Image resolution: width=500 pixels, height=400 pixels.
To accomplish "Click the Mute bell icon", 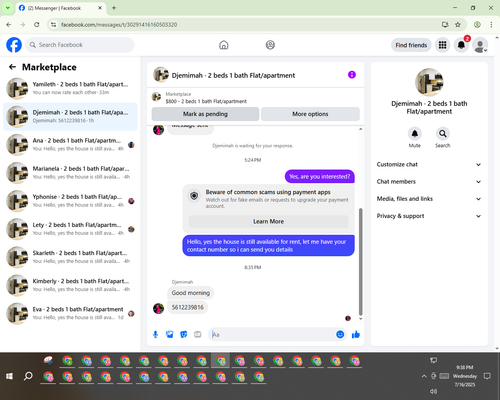I will coord(415,134).
